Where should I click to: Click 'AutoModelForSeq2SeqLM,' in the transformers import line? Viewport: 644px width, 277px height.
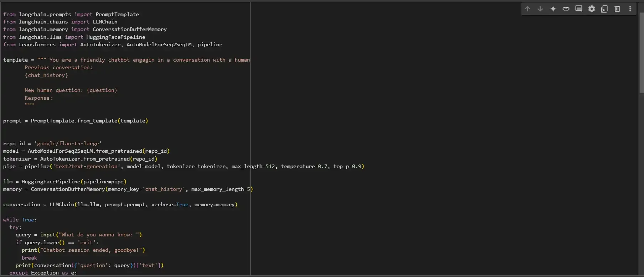[x=160, y=45]
